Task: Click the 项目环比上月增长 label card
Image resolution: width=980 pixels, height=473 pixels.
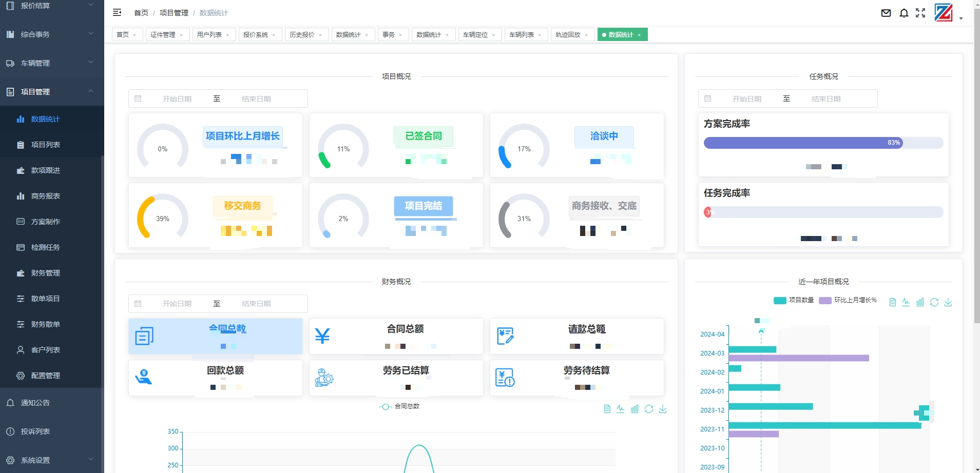Action: coord(243,136)
